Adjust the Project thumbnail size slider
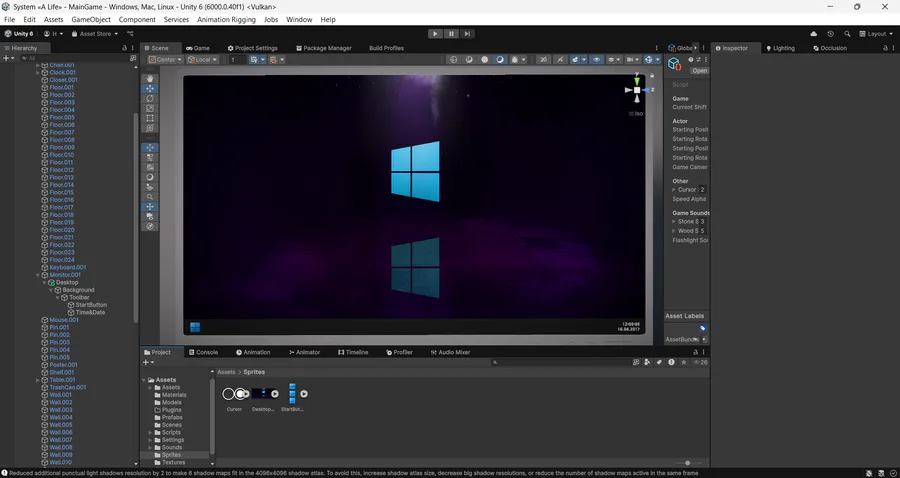 (688, 462)
